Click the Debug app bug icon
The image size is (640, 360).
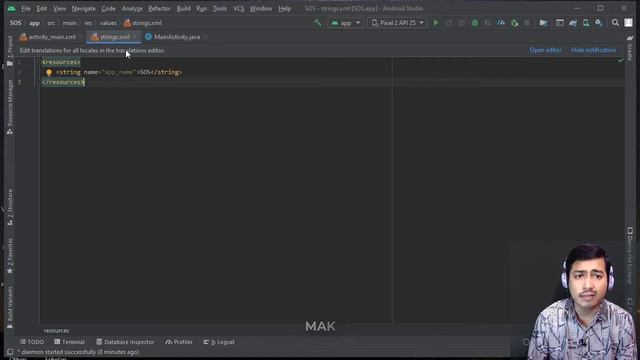pyautogui.click(x=475, y=23)
